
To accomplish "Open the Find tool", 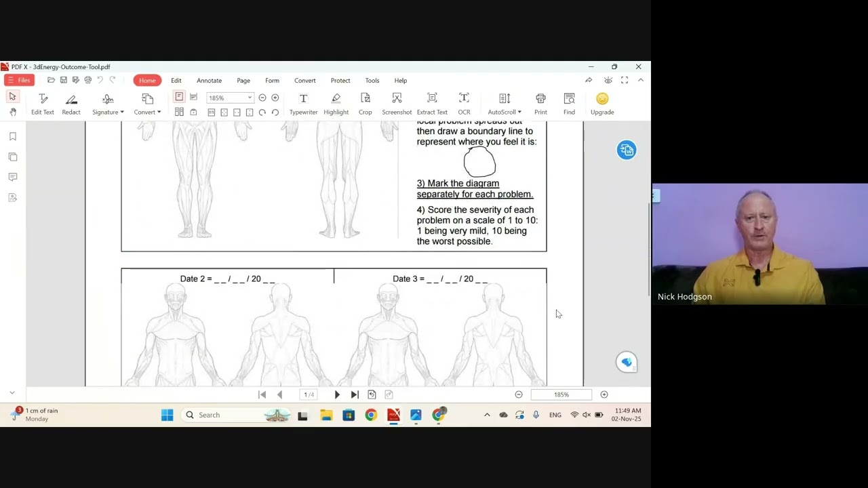I will (x=569, y=104).
